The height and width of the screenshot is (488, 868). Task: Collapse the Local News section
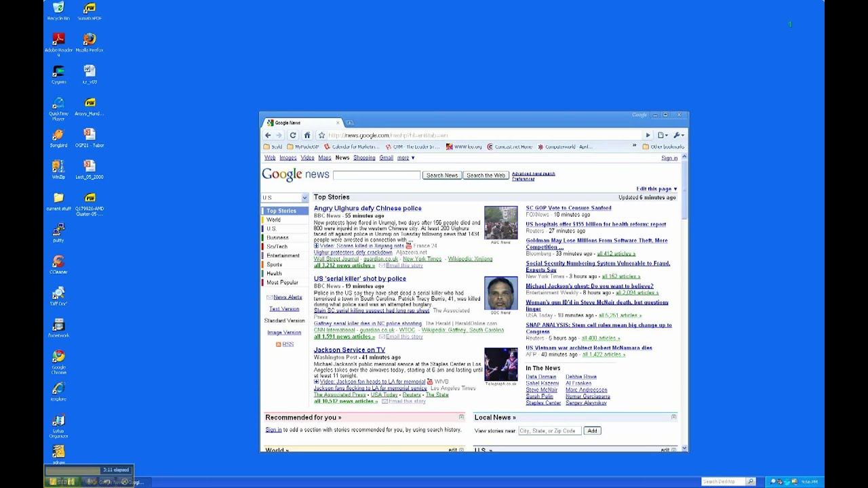click(x=673, y=418)
